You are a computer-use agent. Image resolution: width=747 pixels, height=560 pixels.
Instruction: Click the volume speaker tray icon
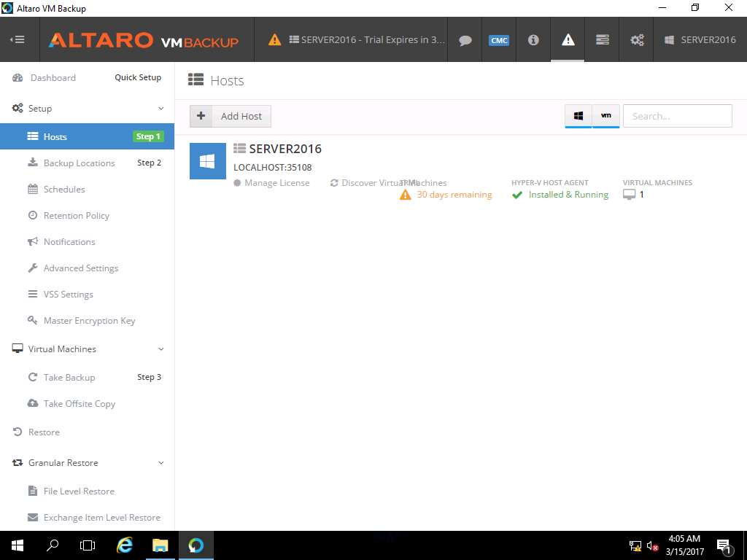[x=652, y=546]
